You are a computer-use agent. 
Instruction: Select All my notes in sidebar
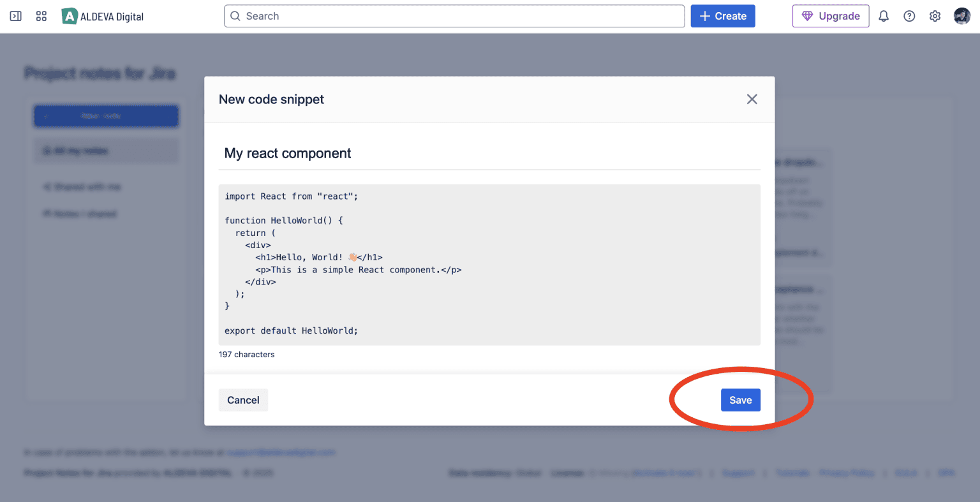106,151
